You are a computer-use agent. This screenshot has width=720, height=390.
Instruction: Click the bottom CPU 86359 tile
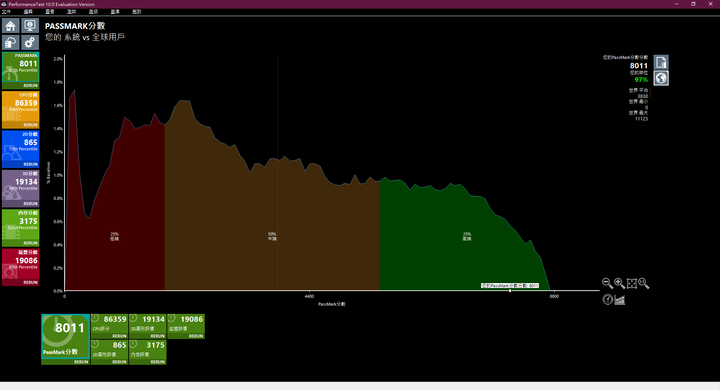tap(109, 326)
